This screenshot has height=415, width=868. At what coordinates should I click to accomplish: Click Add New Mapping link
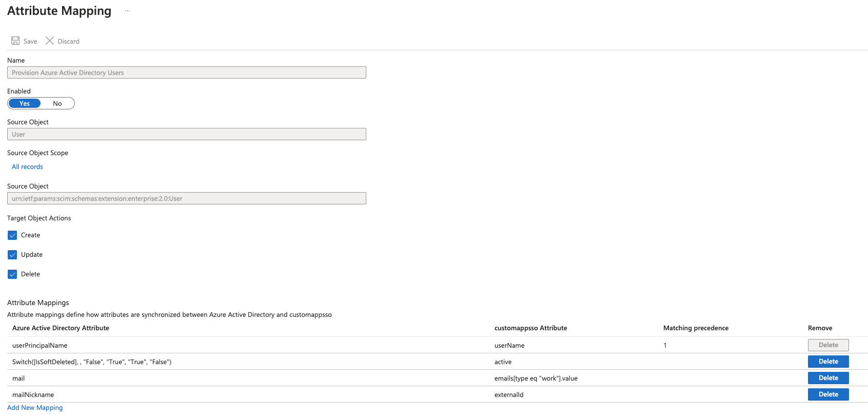coord(35,408)
